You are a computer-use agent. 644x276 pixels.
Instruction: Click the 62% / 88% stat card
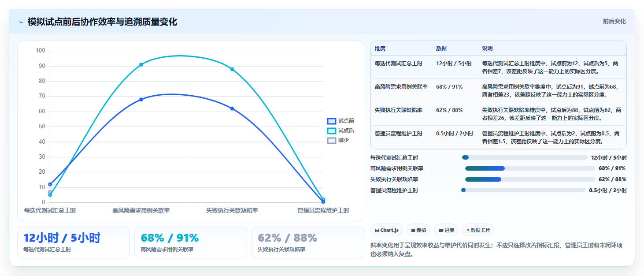[308, 242]
